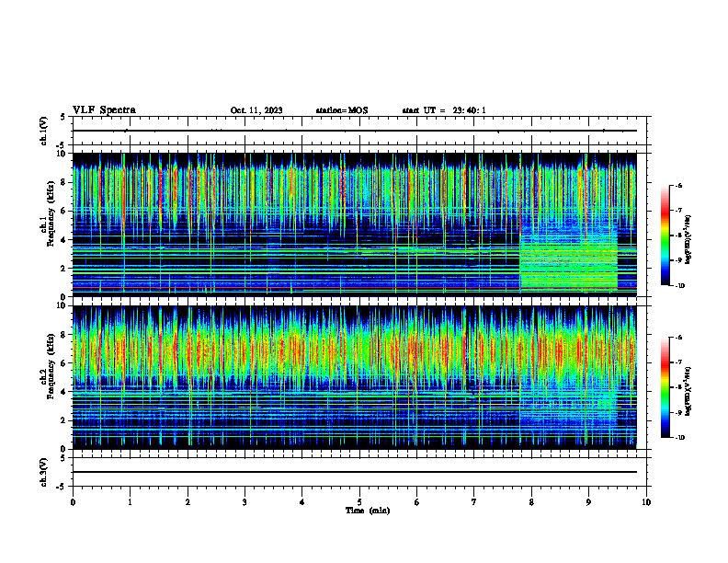The height and width of the screenshot is (563, 728).
Task: Click the date text "Oct. 11, 2023"
Action: [x=256, y=110]
